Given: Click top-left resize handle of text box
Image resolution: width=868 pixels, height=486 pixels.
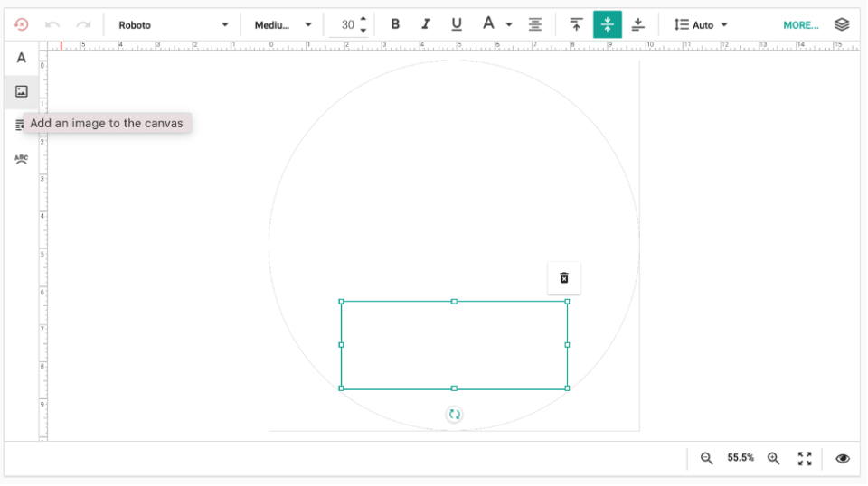Looking at the screenshot, I should 341,302.
